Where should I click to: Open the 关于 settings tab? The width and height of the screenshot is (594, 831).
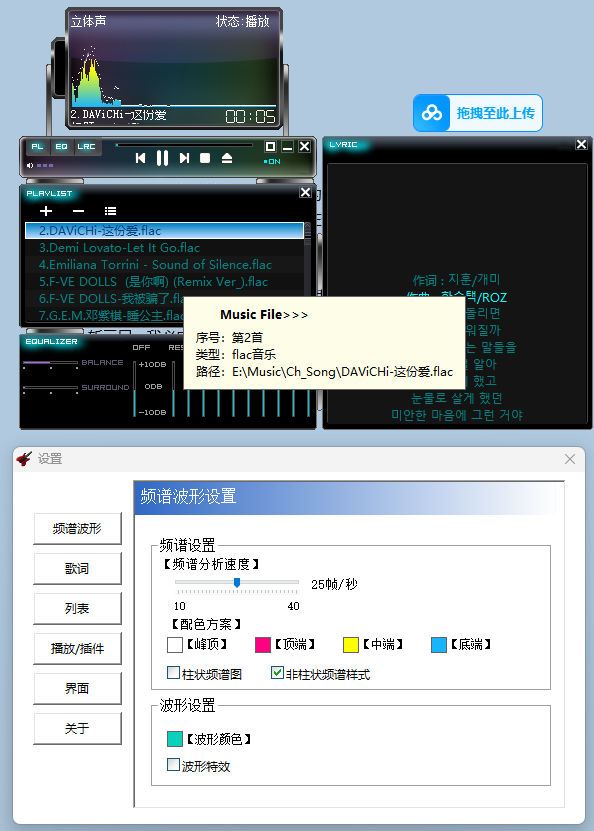click(77, 728)
